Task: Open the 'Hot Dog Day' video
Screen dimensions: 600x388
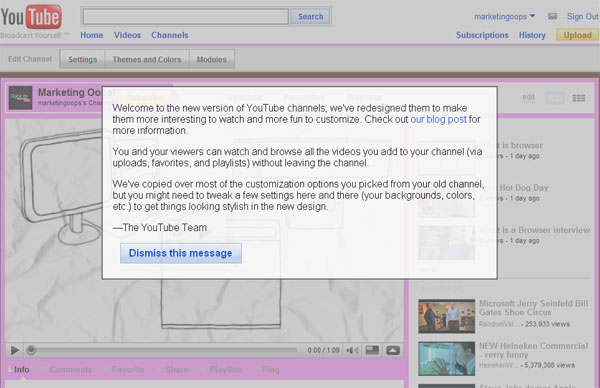Action: tap(523, 188)
